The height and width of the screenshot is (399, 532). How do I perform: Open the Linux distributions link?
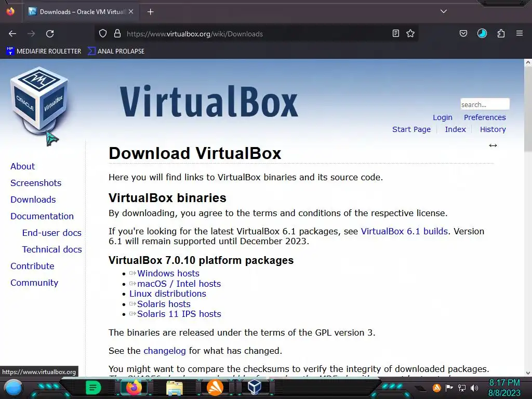coord(168,294)
